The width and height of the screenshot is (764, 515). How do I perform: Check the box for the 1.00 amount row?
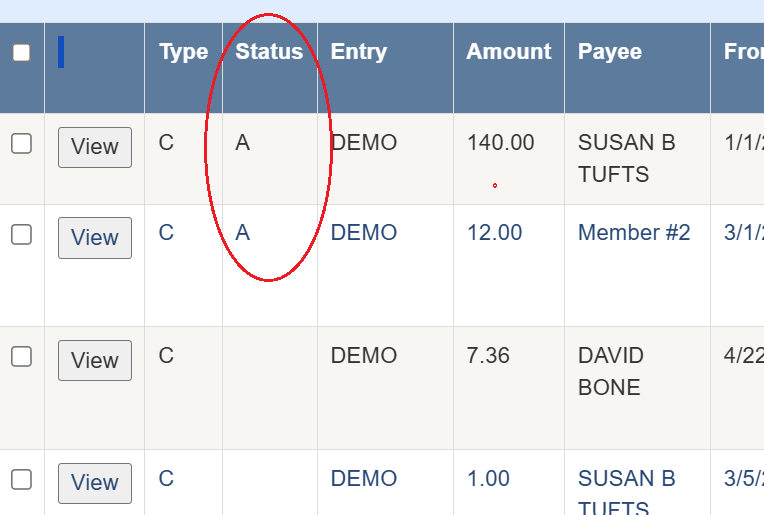point(21,480)
